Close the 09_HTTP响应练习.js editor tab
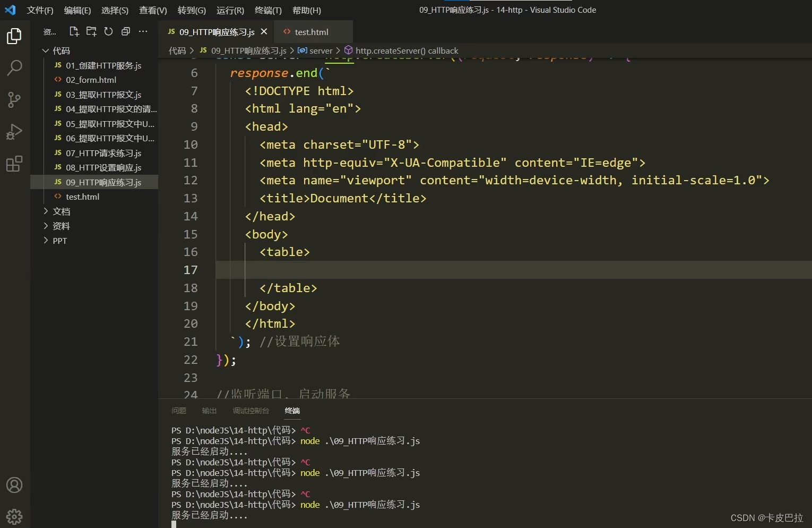Image resolution: width=812 pixels, height=528 pixels. [x=264, y=32]
